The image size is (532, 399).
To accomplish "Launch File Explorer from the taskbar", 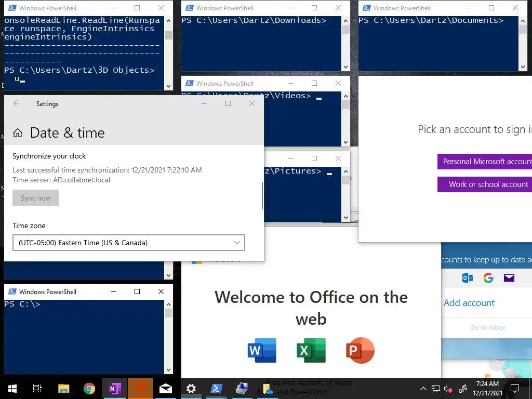I will point(63,389).
